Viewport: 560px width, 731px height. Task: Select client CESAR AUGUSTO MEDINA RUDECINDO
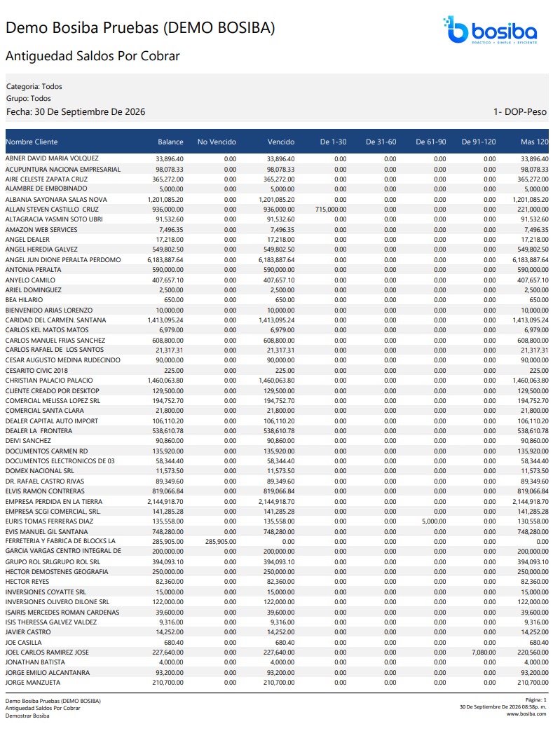pos(63,360)
